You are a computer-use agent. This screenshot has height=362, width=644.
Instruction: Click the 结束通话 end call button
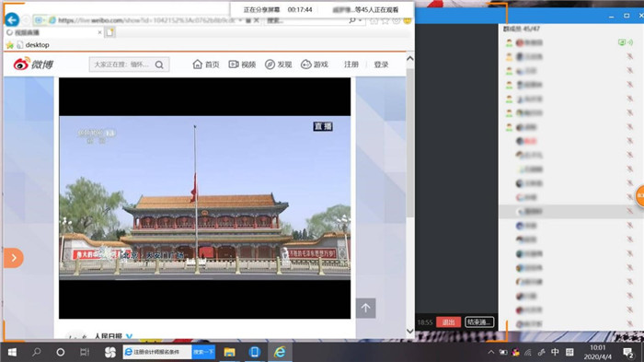(x=479, y=322)
